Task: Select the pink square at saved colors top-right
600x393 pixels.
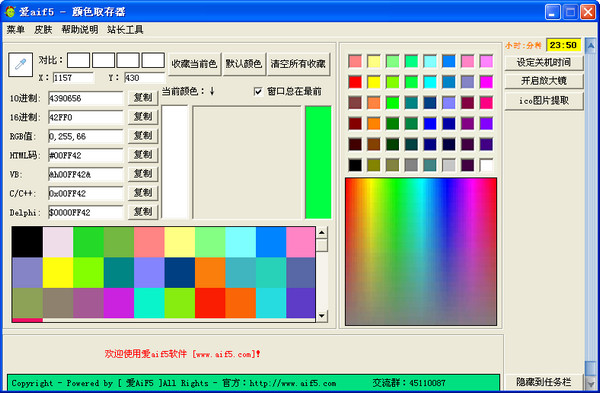Action: [301, 242]
